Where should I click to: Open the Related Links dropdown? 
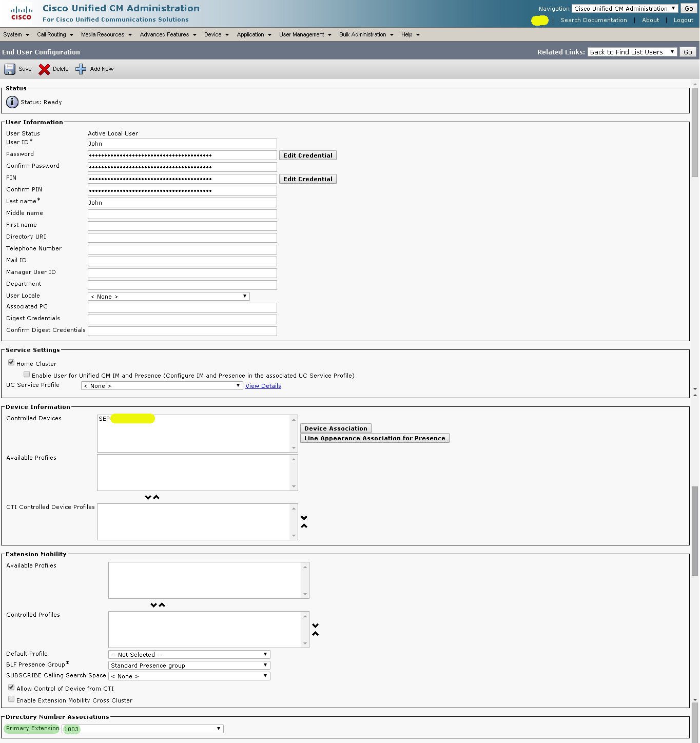[632, 52]
